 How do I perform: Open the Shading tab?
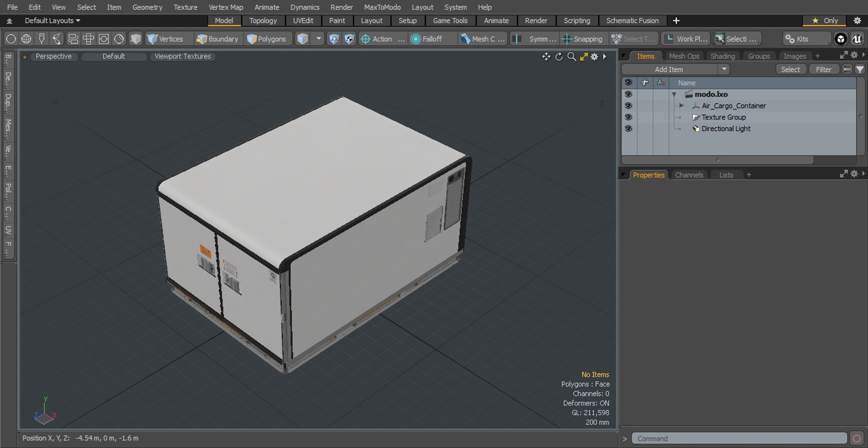point(722,56)
